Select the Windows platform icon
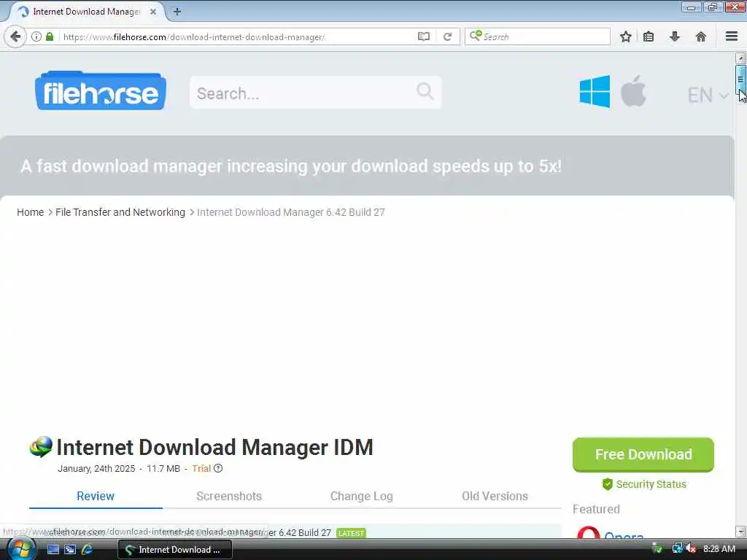The image size is (747, 560). click(x=595, y=91)
